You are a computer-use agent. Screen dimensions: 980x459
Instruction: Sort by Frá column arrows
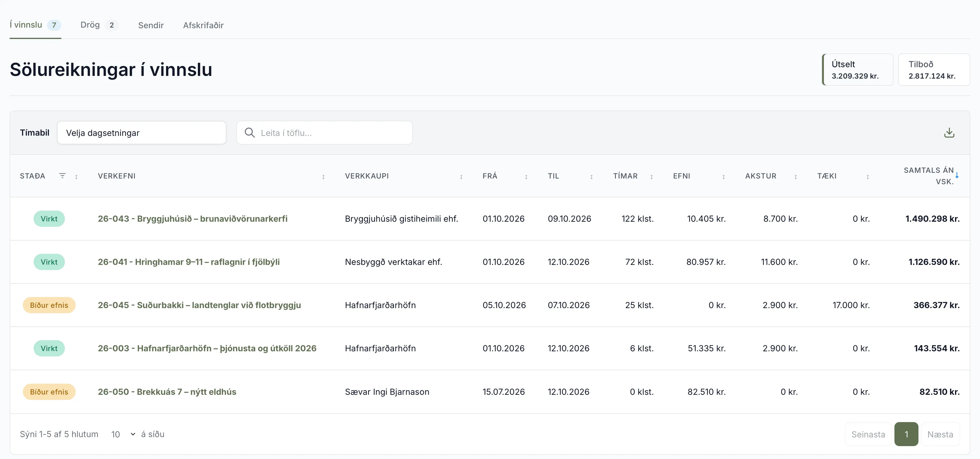[x=526, y=177]
